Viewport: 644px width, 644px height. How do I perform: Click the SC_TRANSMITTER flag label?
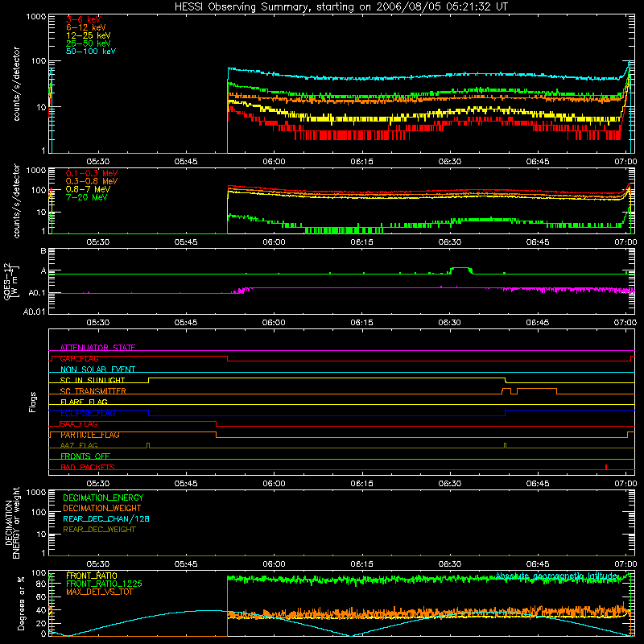pos(93,391)
